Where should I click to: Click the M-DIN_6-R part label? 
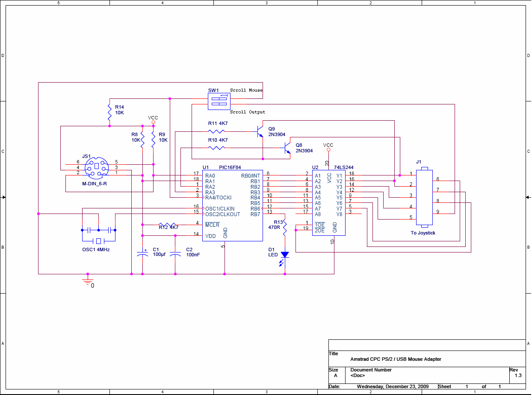[95, 184]
